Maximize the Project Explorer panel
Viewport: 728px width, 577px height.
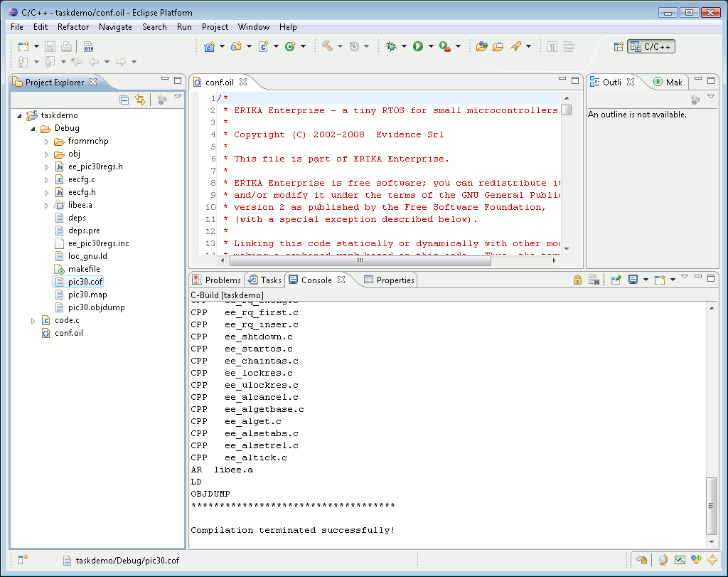[177, 80]
